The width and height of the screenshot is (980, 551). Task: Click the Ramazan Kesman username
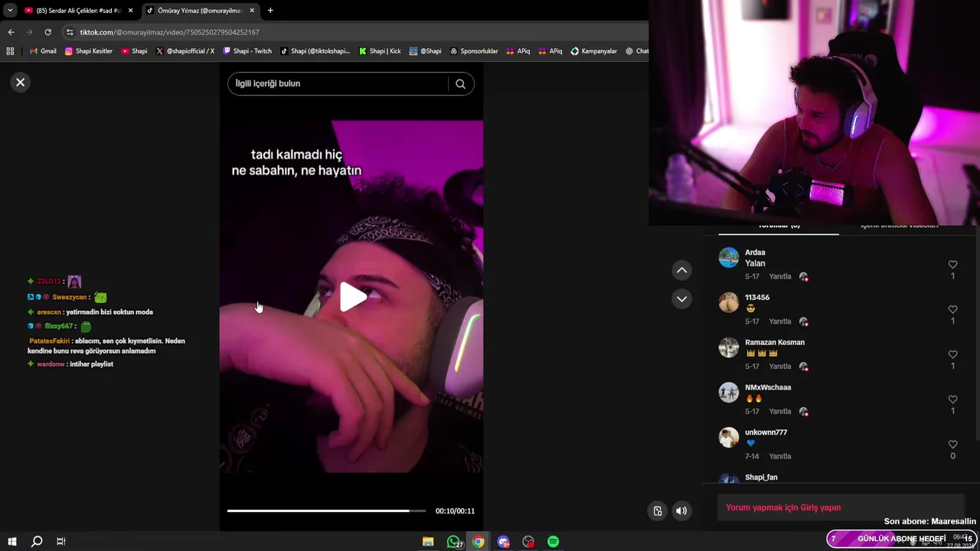click(775, 342)
